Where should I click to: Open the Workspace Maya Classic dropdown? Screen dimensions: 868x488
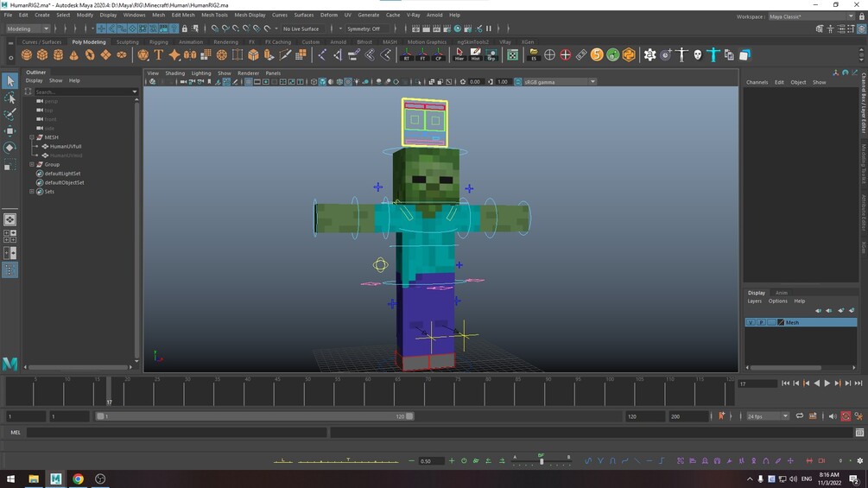(812, 16)
